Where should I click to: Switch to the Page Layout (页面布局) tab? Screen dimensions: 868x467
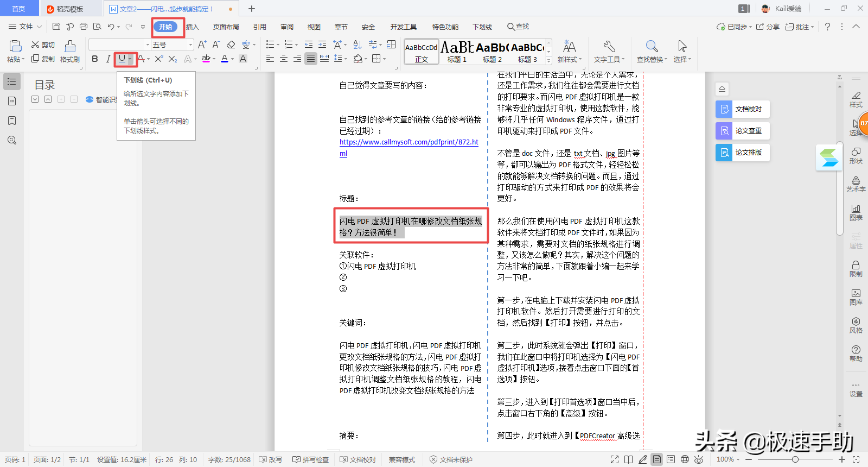point(226,27)
